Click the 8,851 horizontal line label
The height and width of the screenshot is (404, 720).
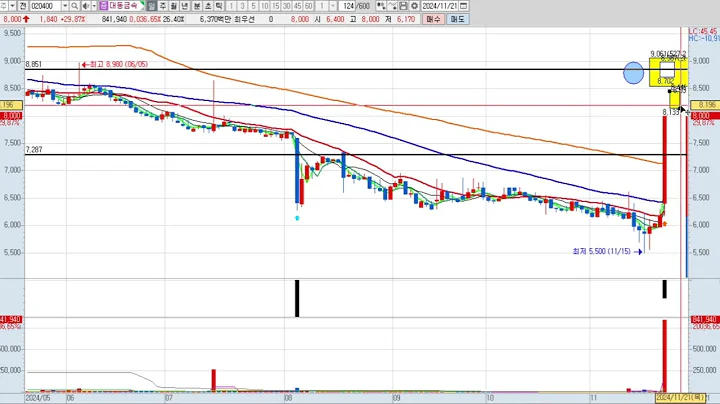click(34, 65)
